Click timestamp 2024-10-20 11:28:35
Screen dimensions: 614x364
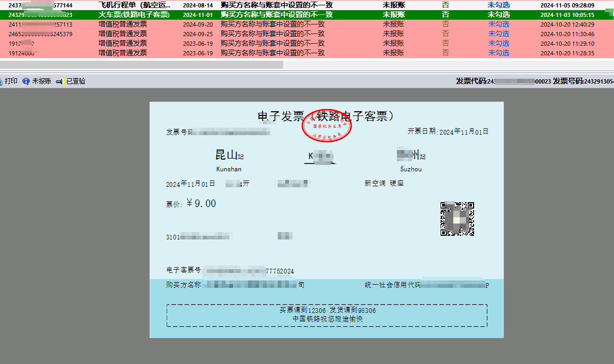point(567,53)
